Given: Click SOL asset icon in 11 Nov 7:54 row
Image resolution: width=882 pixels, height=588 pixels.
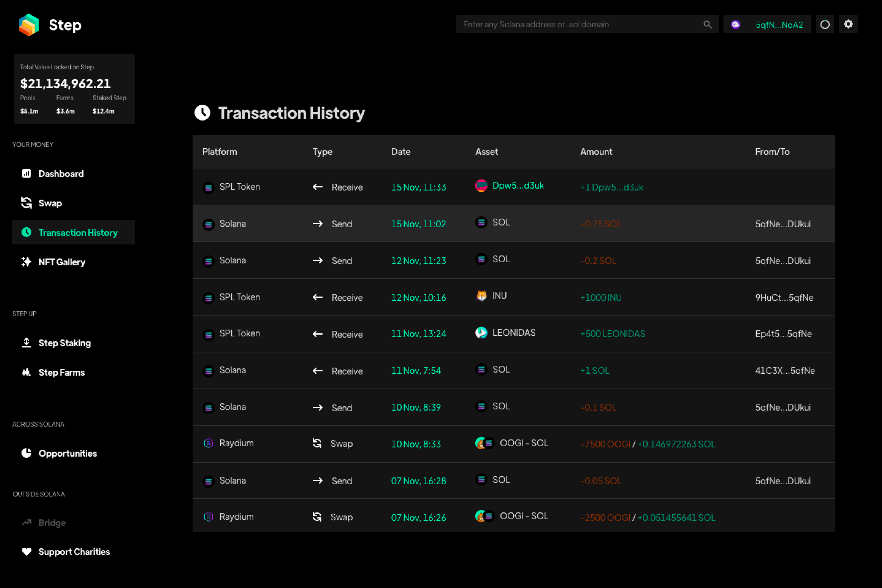Looking at the screenshot, I should pyautogui.click(x=481, y=370).
